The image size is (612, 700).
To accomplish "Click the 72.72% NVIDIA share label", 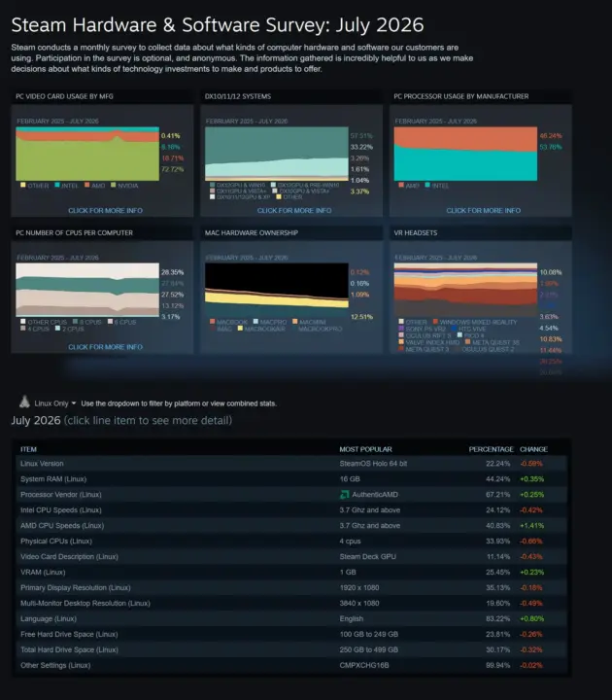I will [172, 169].
